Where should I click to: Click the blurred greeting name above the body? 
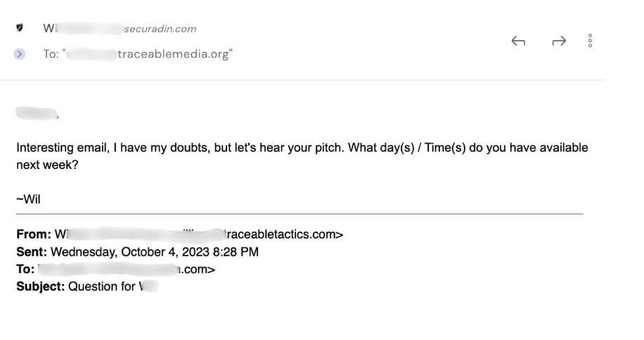[37, 113]
